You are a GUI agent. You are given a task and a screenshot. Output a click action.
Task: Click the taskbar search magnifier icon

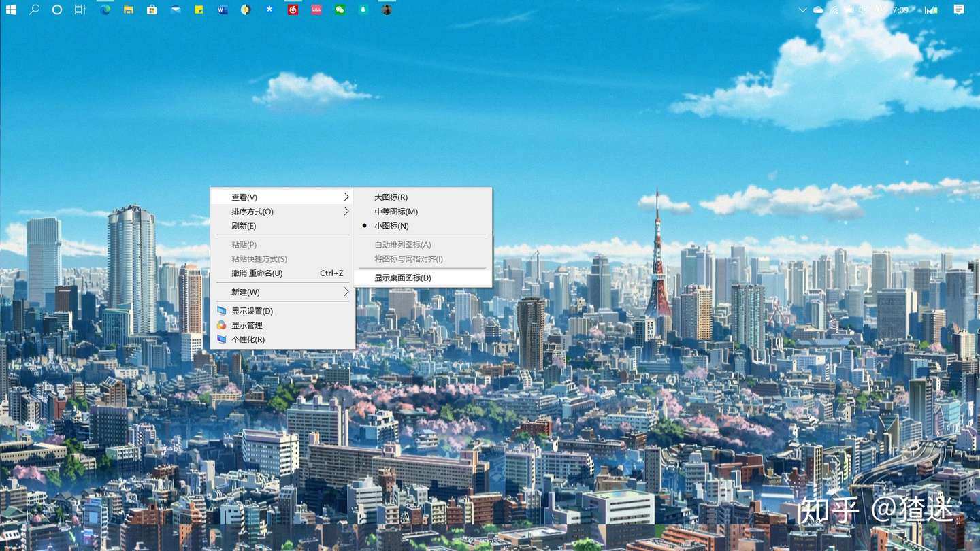34,10
